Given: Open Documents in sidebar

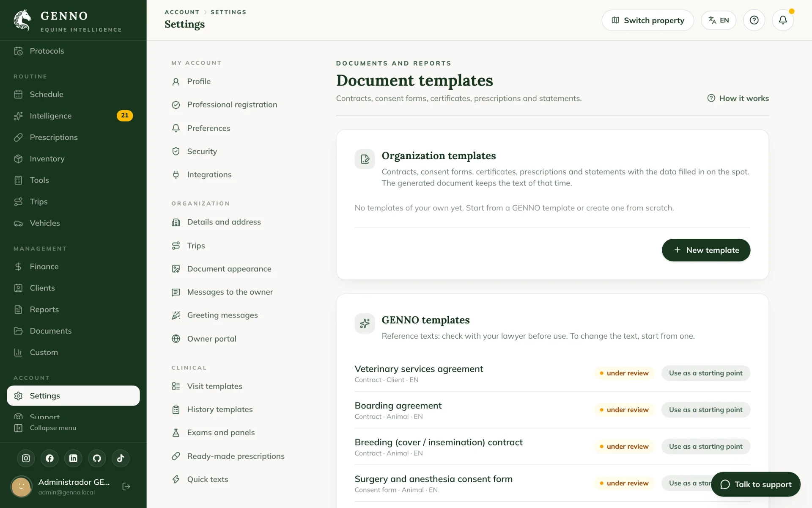Looking at the screenshot, I should tap(73, 331).
